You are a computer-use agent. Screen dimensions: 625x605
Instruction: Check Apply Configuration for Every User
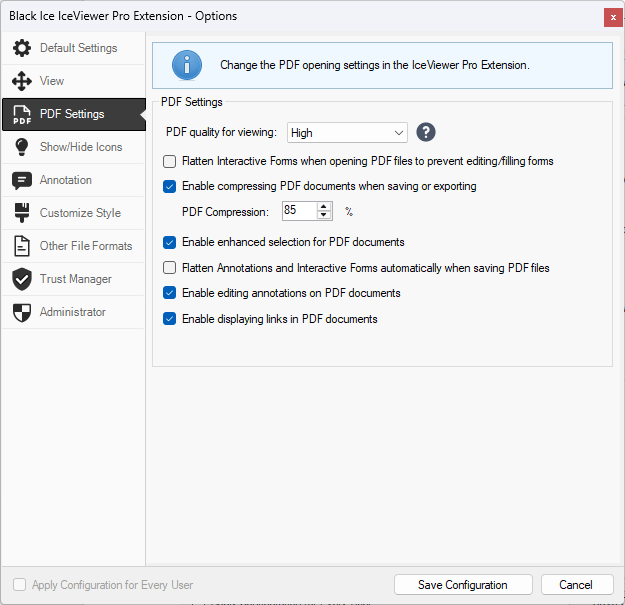point(20,585)
